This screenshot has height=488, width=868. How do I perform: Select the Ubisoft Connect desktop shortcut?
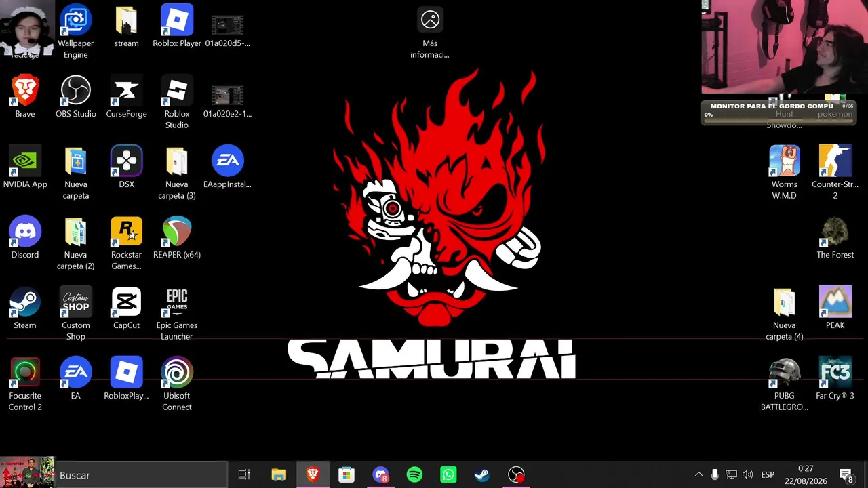tap(177, 384)
